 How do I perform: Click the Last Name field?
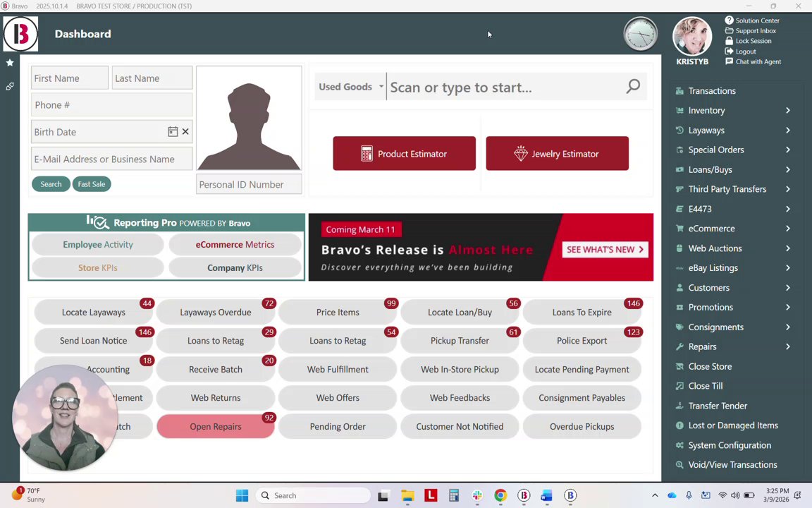(152, 78)
